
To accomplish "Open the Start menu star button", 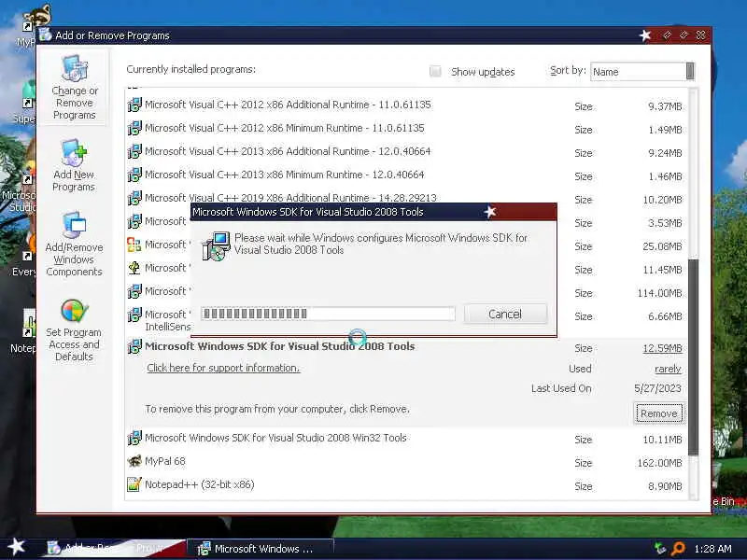I will tap(17, 547).
